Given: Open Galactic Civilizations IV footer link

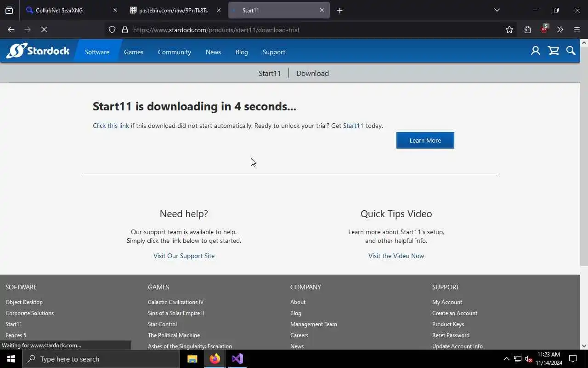Looking at the screenshot, I should click(x=175, y=302).
